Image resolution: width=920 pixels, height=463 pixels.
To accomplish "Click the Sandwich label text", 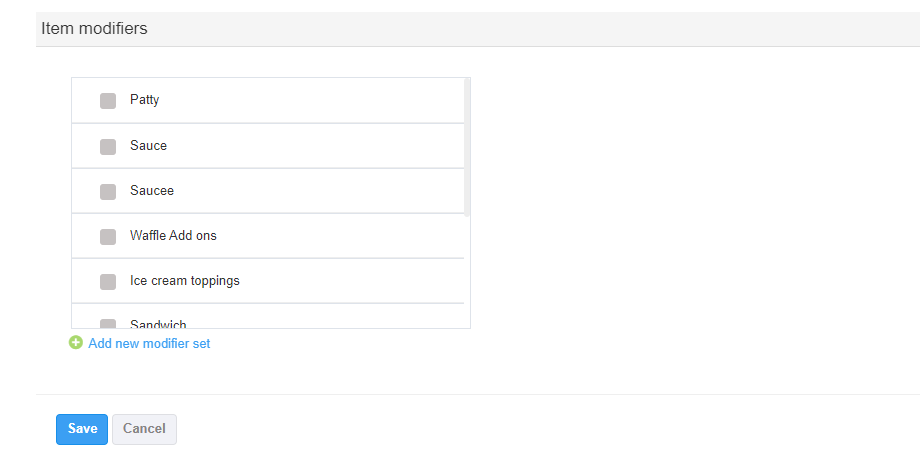I will click(x=158, y=324).
